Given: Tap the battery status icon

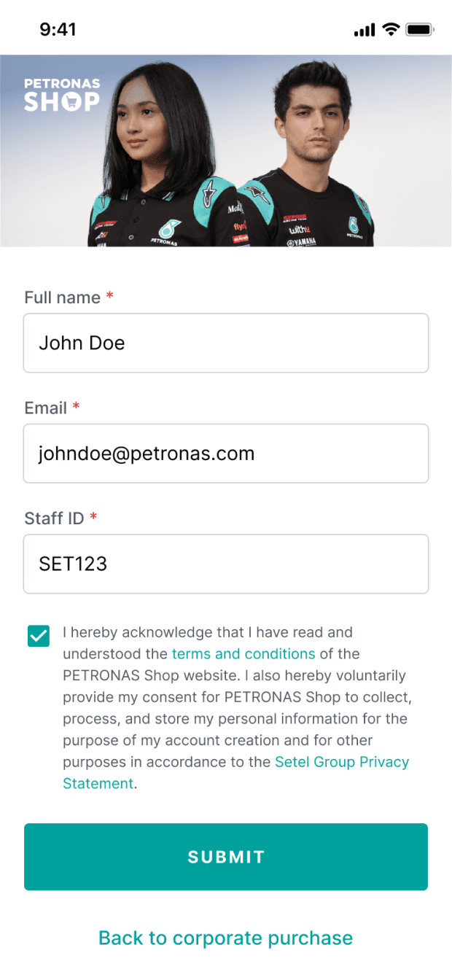Looking at the screenshot, I should coord(420,29).
